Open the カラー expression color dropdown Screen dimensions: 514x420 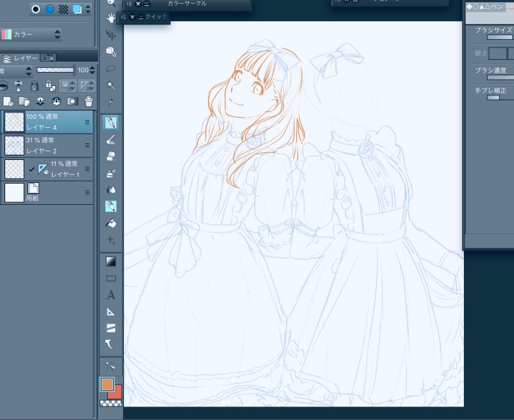[x=31, y=35]
